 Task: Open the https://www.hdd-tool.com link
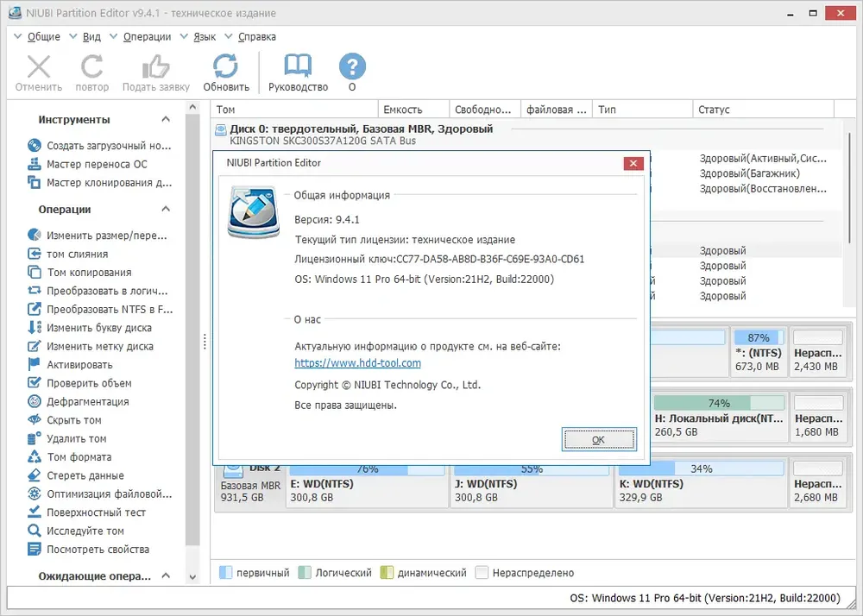pos(358,363)
